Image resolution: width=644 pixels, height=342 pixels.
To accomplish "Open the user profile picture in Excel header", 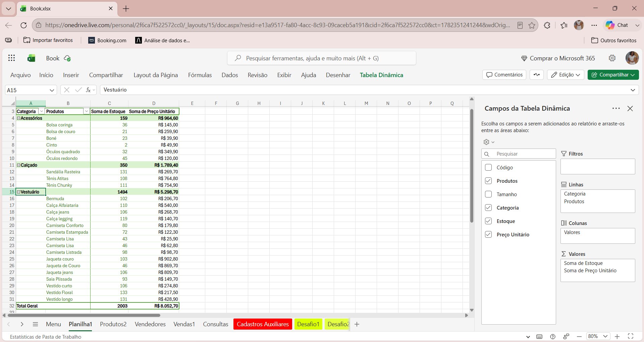I will [x=632, y=58].
